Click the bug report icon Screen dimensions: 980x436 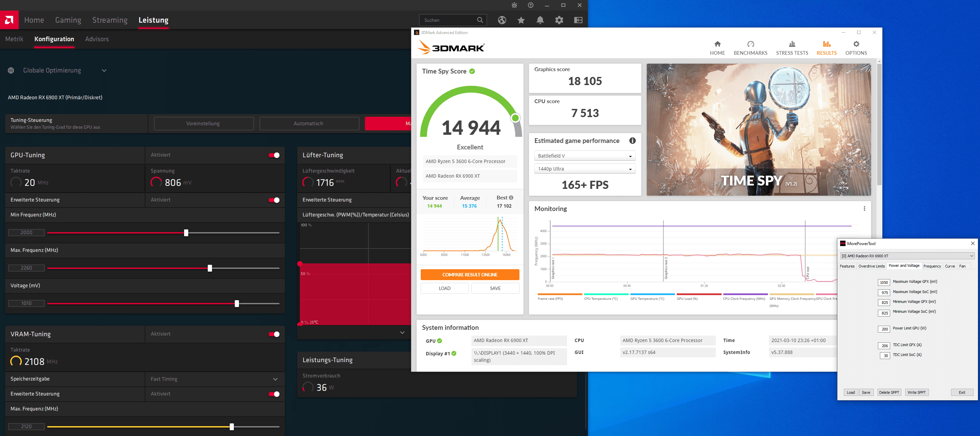pos(514,5)
